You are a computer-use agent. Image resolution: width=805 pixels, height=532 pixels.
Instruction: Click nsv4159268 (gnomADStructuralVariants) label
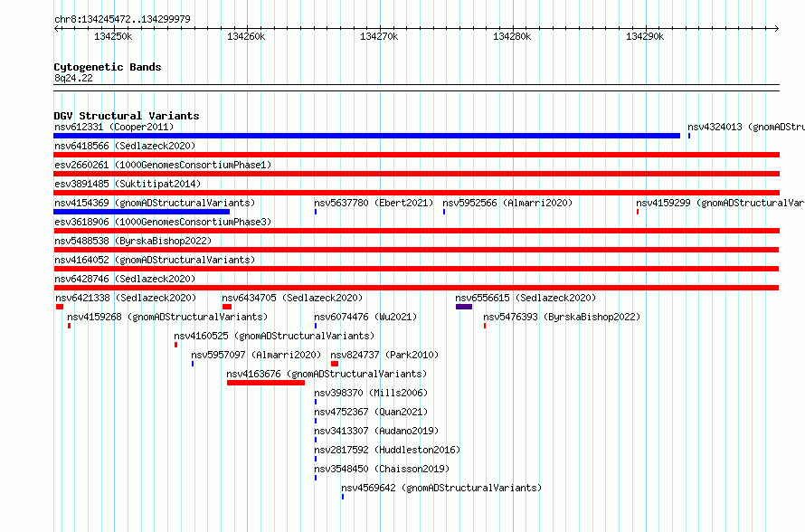pos(167,317)
